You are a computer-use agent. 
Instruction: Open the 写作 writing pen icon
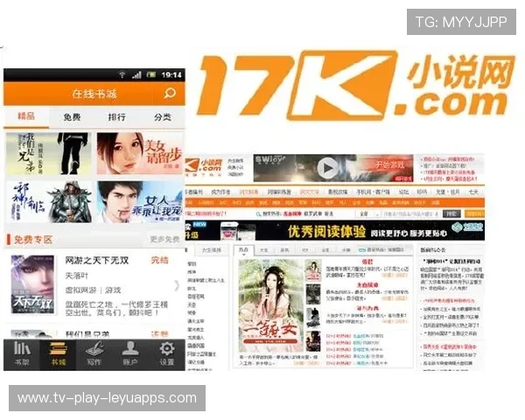(x=94, y=348)
